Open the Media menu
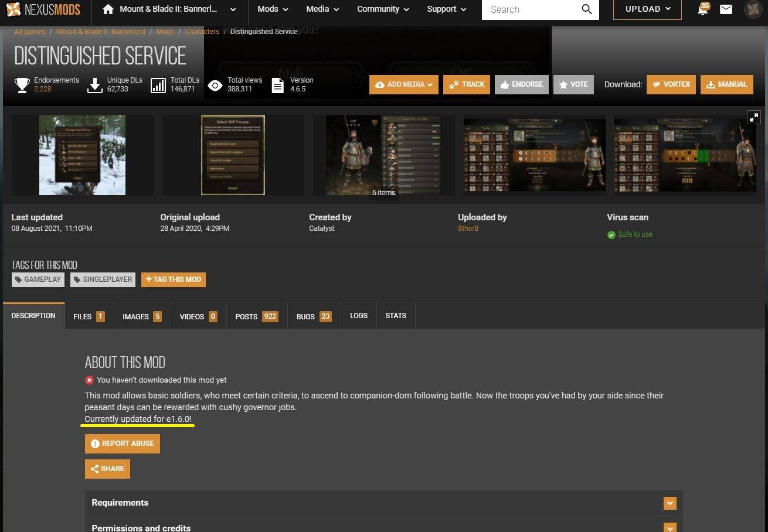Image resolution: width=768 pixels, height=532 pixels. point(322,9)
